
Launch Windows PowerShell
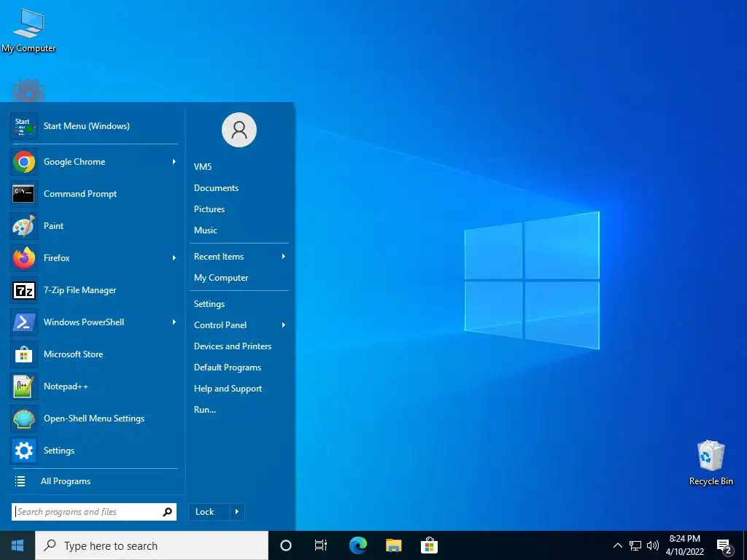[x=94, y=322]
